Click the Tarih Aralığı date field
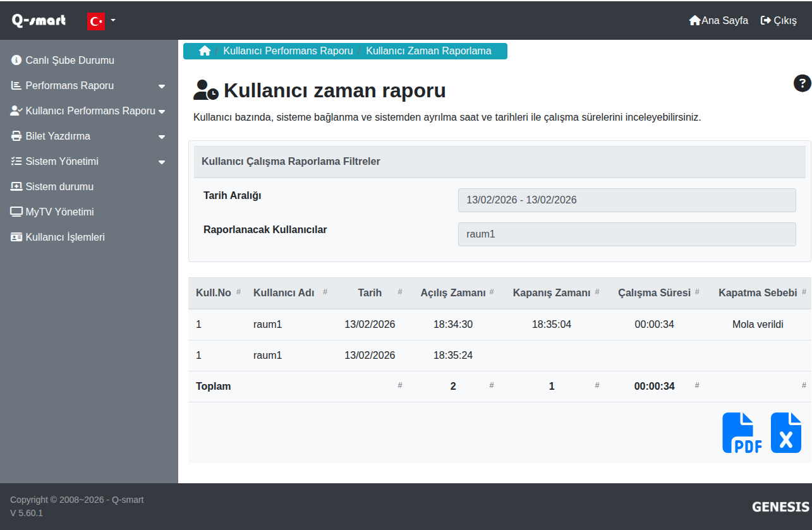This screenshot has height=530, width=812. 626,200
